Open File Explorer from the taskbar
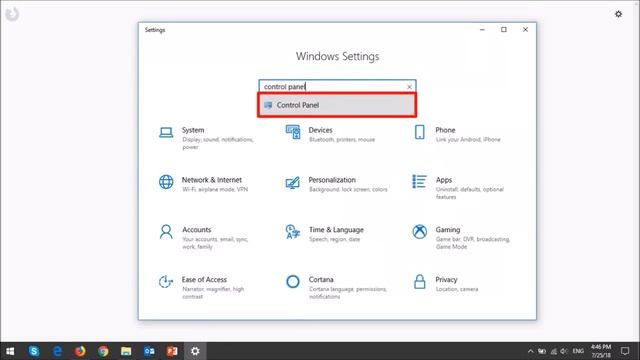Image resolution: width=640 pixels, height=360 pixels. (126, 351)
